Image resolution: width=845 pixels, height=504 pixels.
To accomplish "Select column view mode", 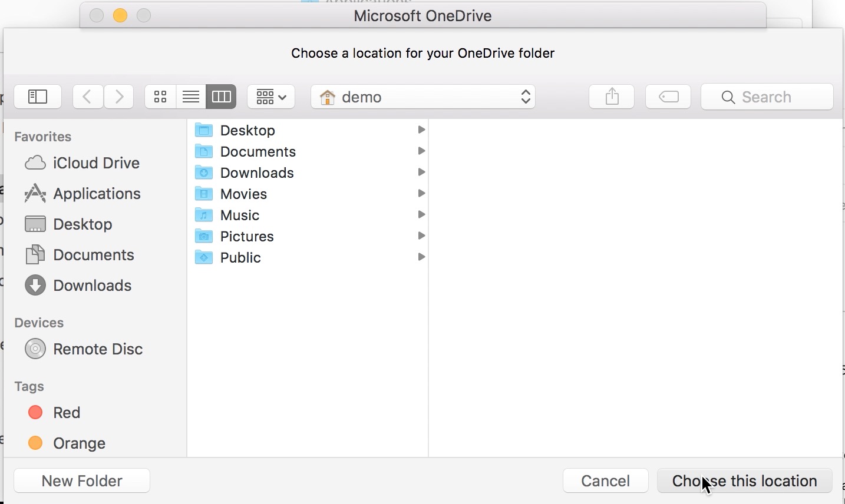I will coord(222,97).
